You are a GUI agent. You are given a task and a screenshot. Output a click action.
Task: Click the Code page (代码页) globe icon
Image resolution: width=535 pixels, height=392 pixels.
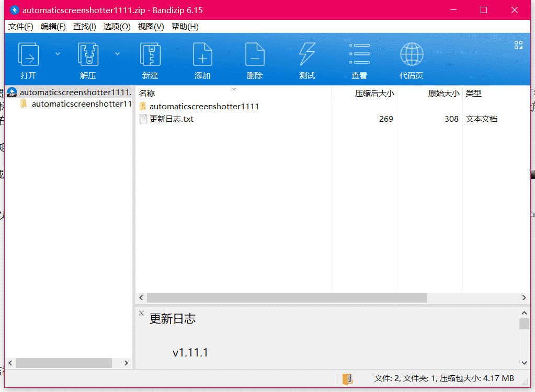click(x=412, y=54)
